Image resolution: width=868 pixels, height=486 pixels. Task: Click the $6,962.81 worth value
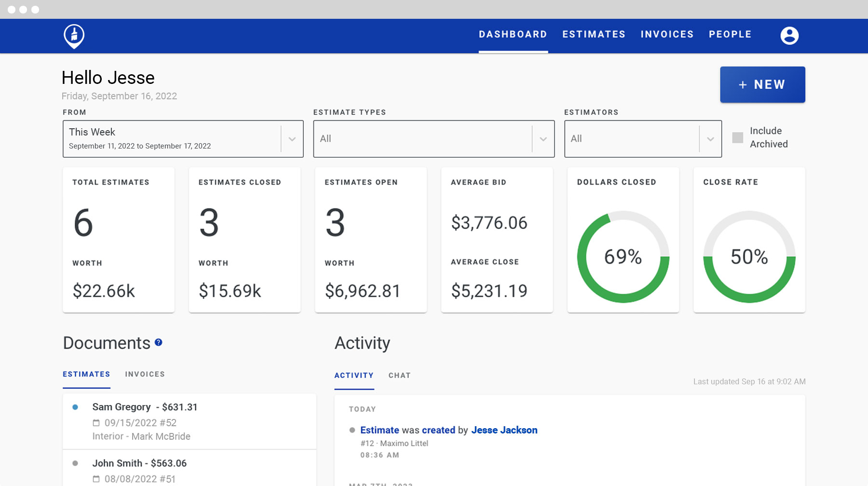(x=363, y=291)
